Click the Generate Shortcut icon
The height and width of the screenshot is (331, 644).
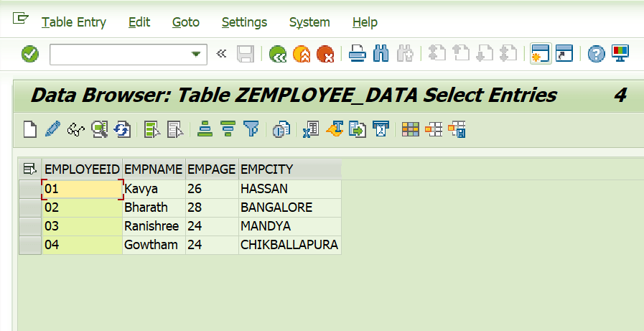[x=564, y=54]
